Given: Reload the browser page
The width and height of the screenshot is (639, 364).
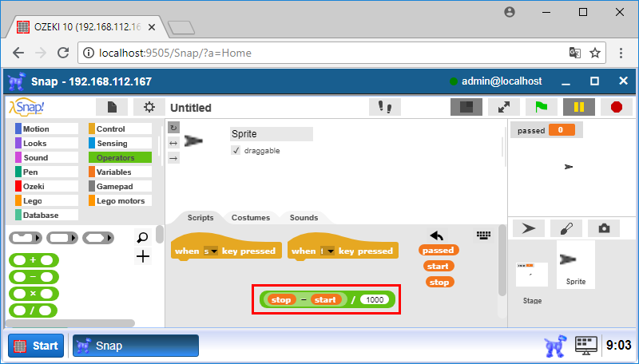Looking at the screenshot, I should point(63,53).
